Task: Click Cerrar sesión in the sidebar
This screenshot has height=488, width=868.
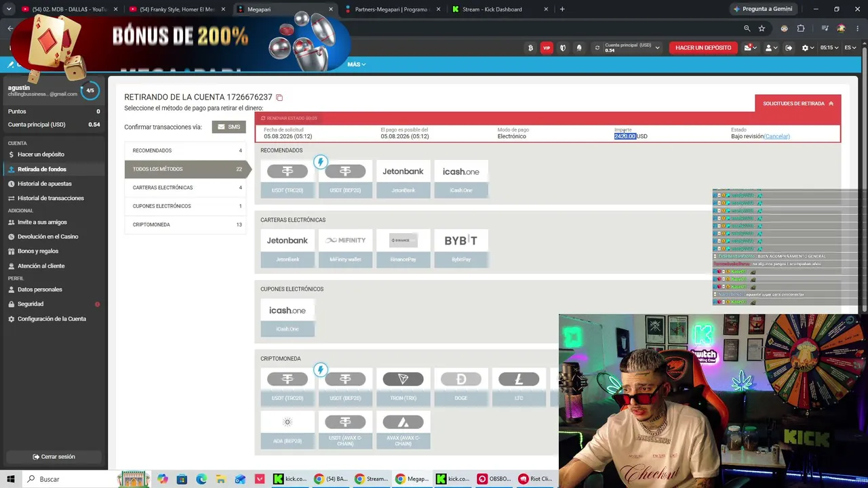Action: 54,457
